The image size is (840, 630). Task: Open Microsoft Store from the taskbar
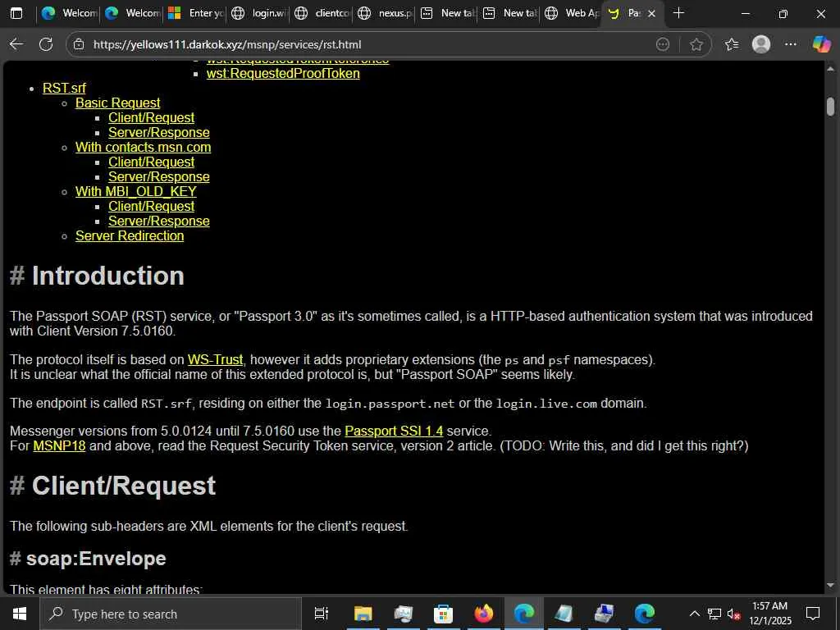point(443,614)
